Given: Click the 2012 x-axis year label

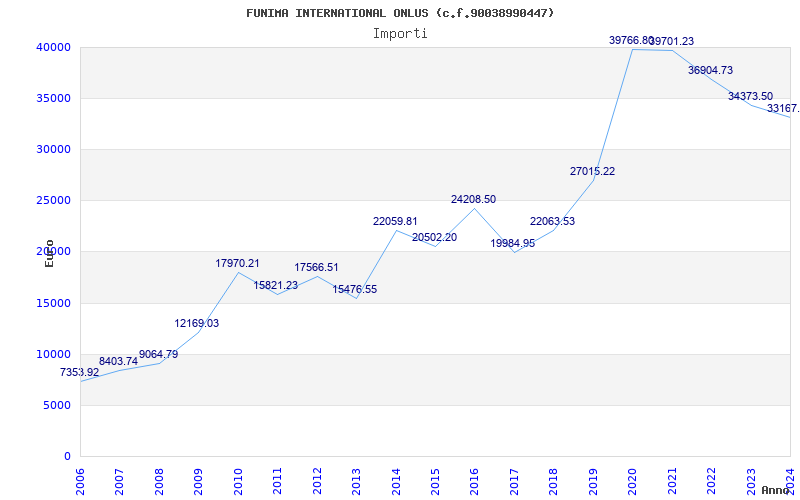Looking at the screenshot, I should (x=317, y=481).
